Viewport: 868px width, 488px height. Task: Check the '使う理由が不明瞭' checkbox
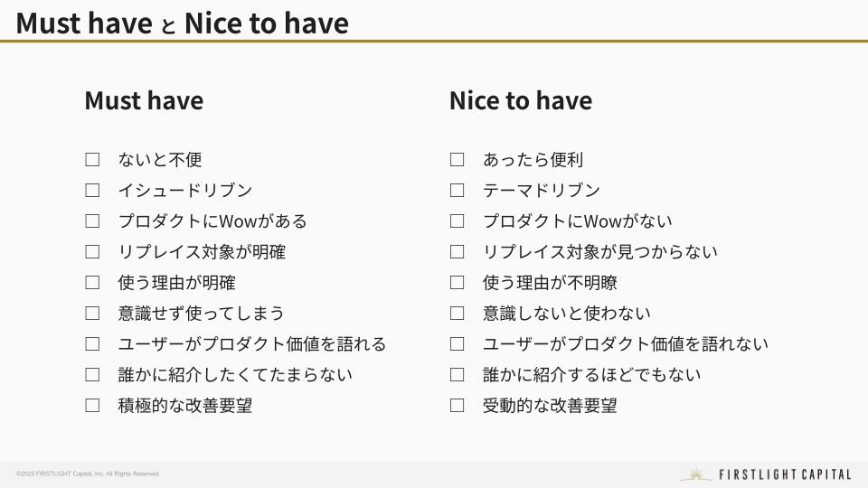458,283
